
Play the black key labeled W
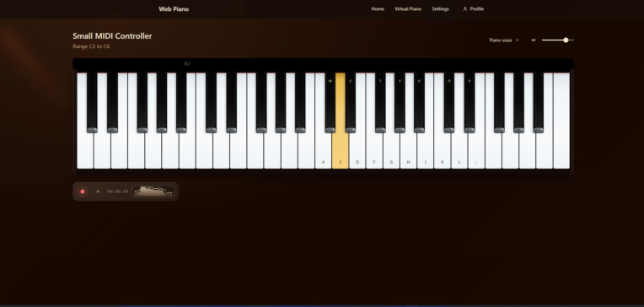pos(330,103)
